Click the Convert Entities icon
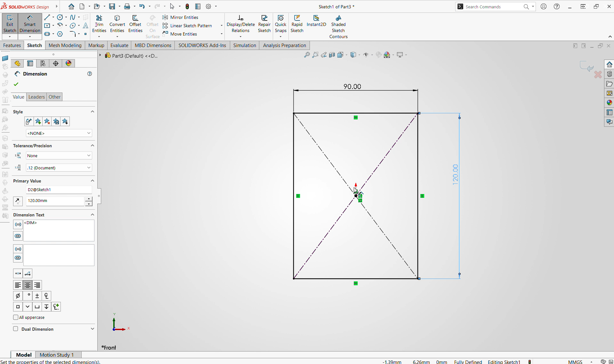 coord(117,24)
